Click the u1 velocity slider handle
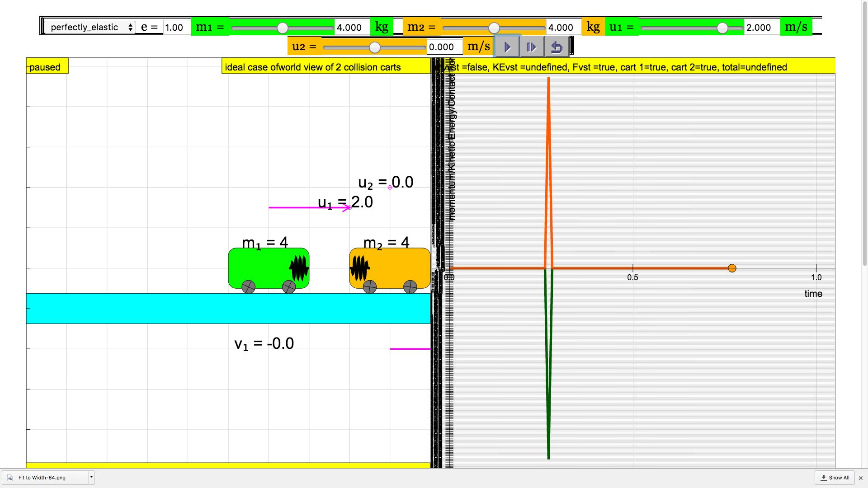This screenshot has height=488, width=868. pos(722,28)
